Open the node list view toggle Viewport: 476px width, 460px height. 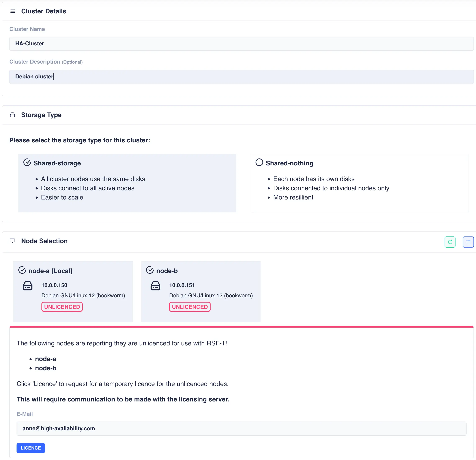468,242
